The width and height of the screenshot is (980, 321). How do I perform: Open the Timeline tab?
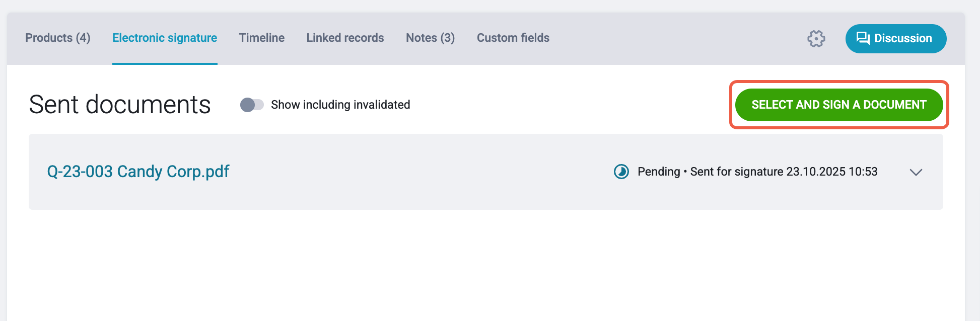click(x=262, y=38)
